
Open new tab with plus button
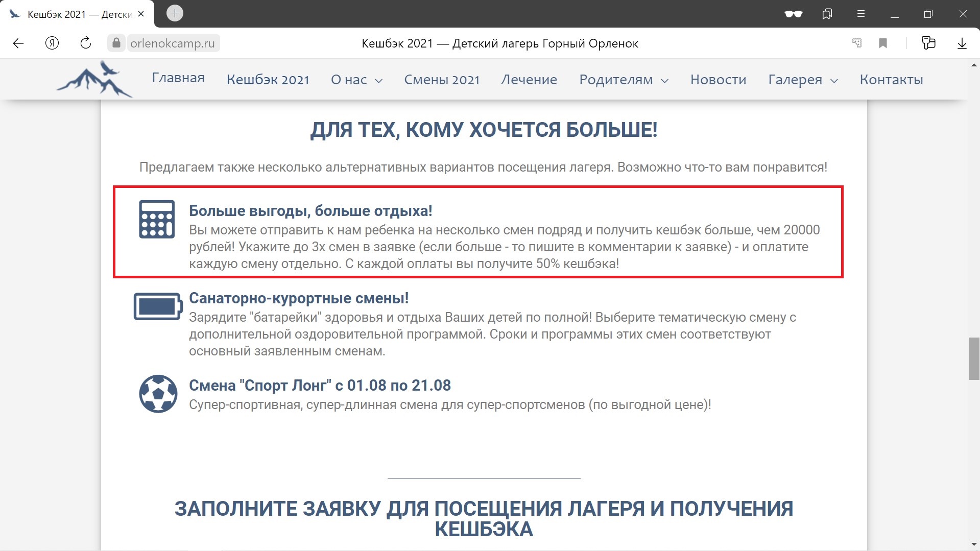coord(175,13)
